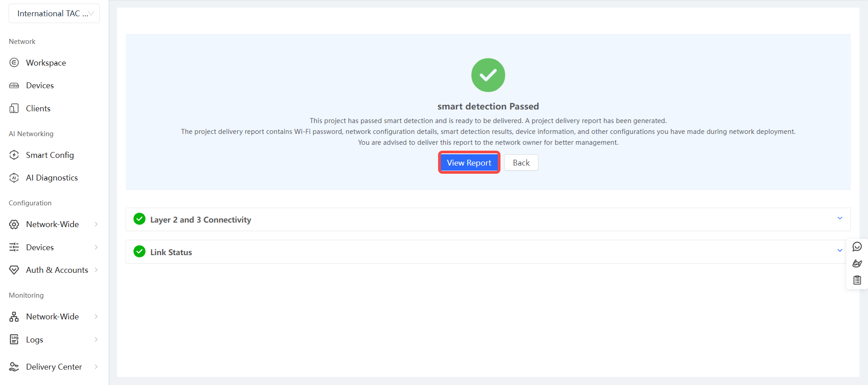The width and height of the screenshot is (868, 385).
Task: Click the clipboard floating icon
Action: click(x=857, y=280)
